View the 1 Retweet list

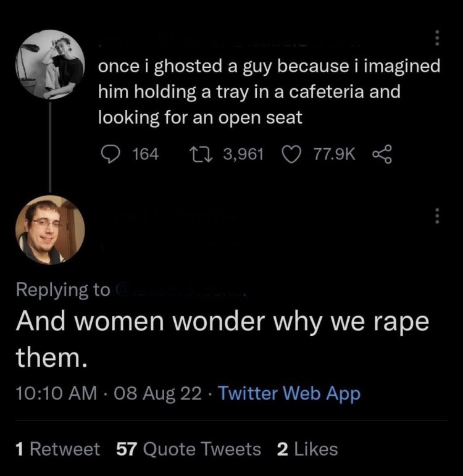57,449
